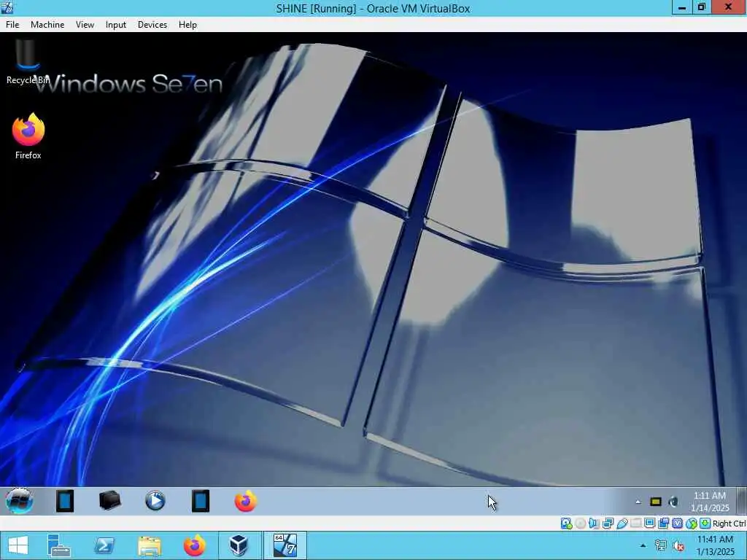Expand guest tray hidden icons arrow

click(638, 502)
